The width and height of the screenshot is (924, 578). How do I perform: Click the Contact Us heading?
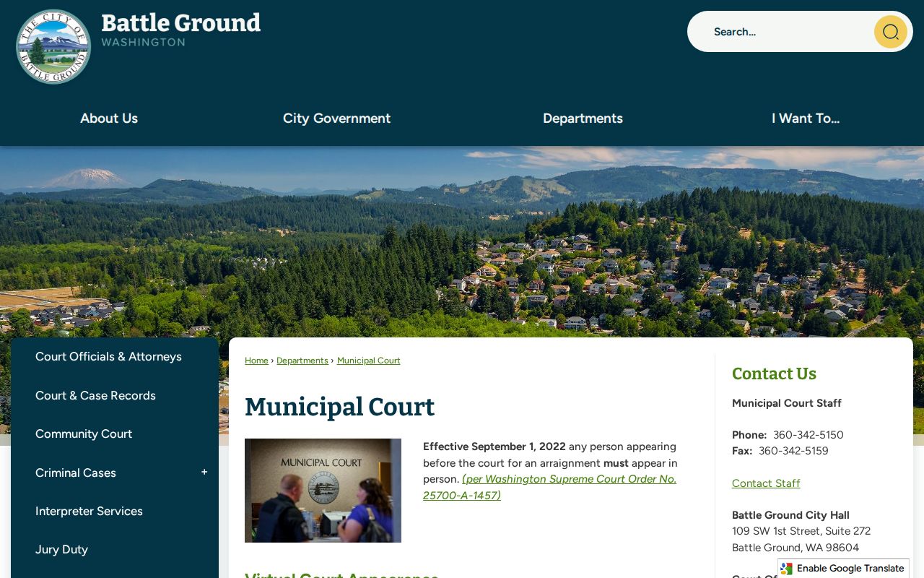(x=774, y=374)
